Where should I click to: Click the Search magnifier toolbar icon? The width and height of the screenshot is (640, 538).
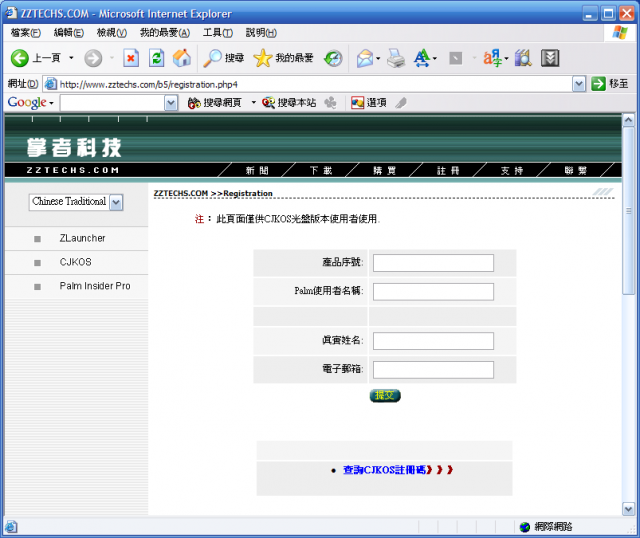(x=212, y=58)
